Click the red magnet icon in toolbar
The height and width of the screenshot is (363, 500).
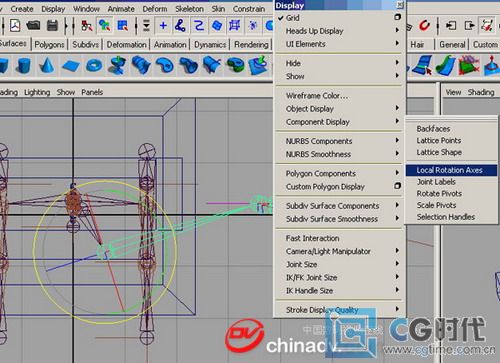[424, 26]
